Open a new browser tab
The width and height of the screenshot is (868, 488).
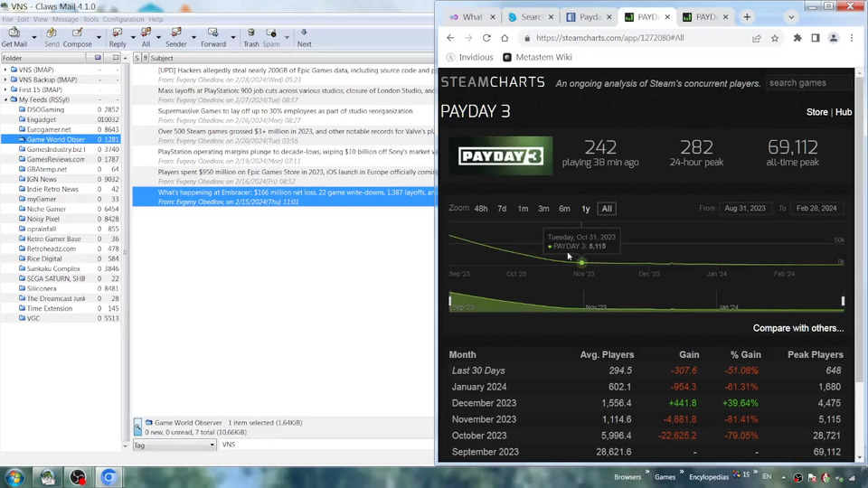click(747, 17)
